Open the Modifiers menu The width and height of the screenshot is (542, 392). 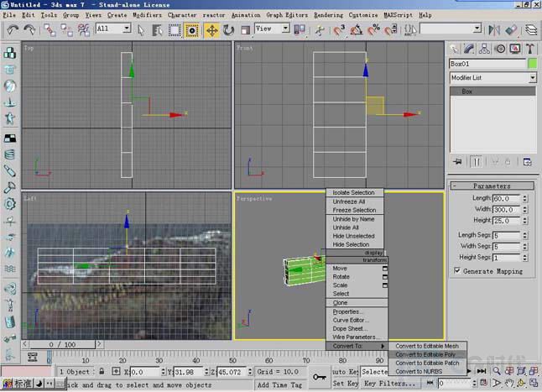[x=147, y=15]
